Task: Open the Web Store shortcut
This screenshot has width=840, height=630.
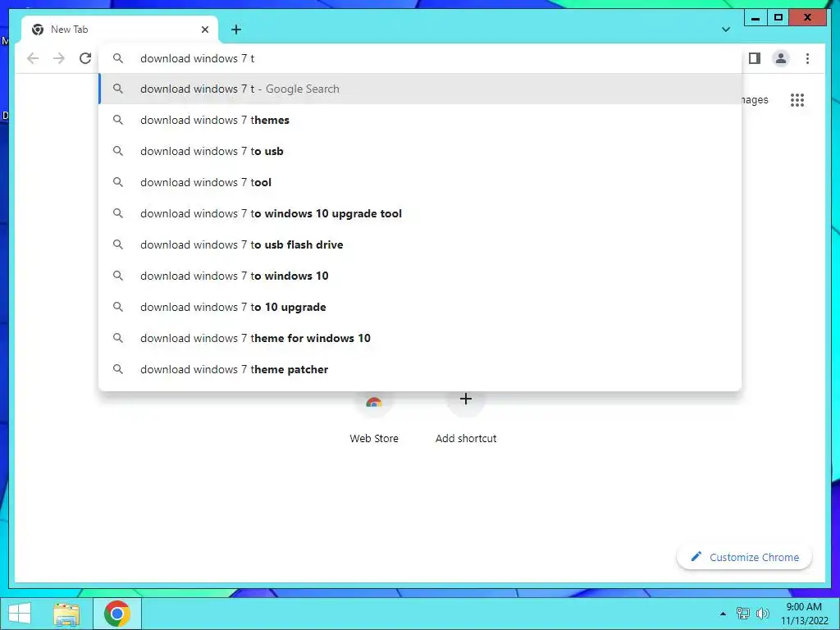Action: pos(374,418)
